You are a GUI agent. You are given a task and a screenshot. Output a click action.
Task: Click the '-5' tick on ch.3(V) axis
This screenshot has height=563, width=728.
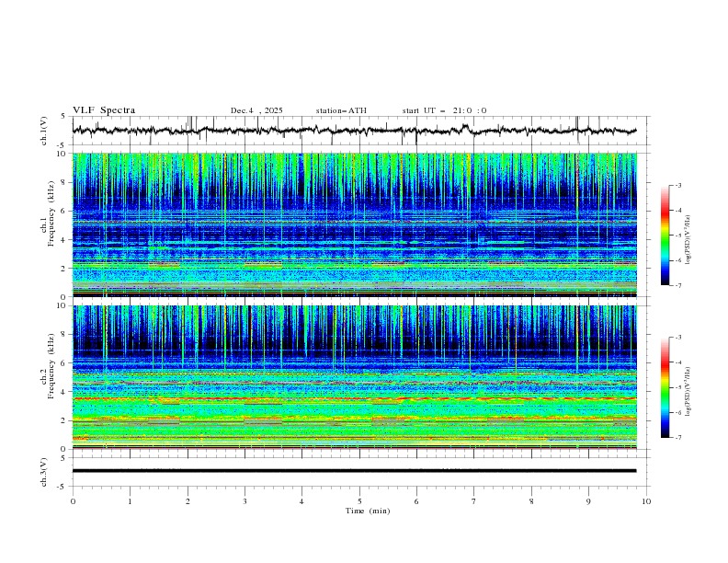tap(63, 487)
